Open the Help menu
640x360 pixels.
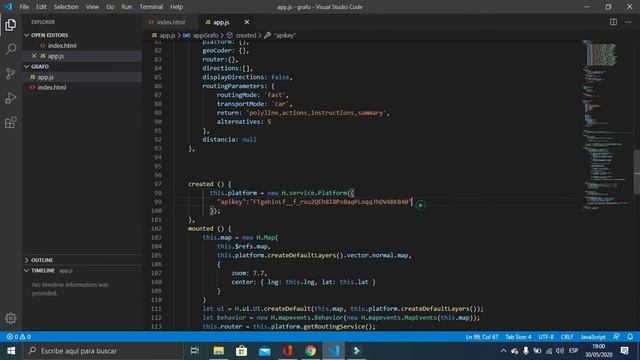(x=176, y=7)
